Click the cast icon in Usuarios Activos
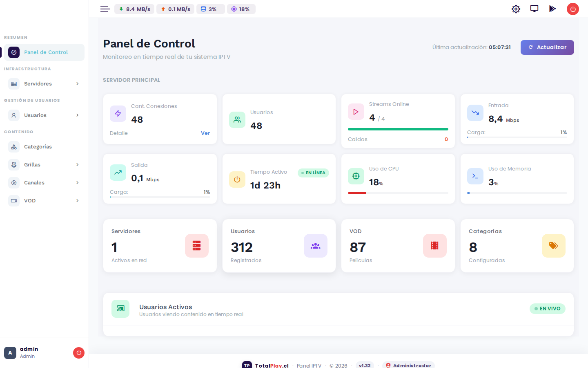Image resolution: width=588 pixels, height=368 pixels. click(120, 309)
